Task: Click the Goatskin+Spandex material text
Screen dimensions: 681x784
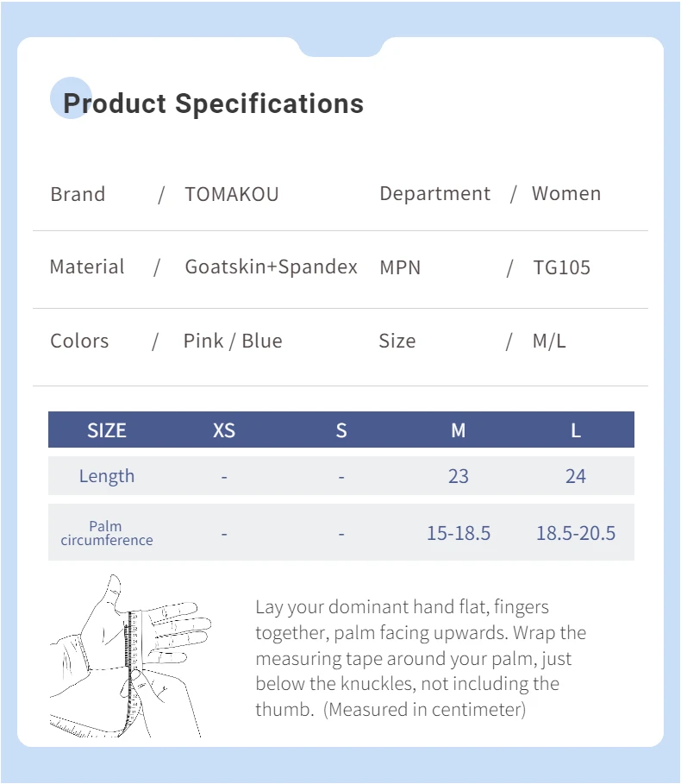Action: (x=272, y=267)
